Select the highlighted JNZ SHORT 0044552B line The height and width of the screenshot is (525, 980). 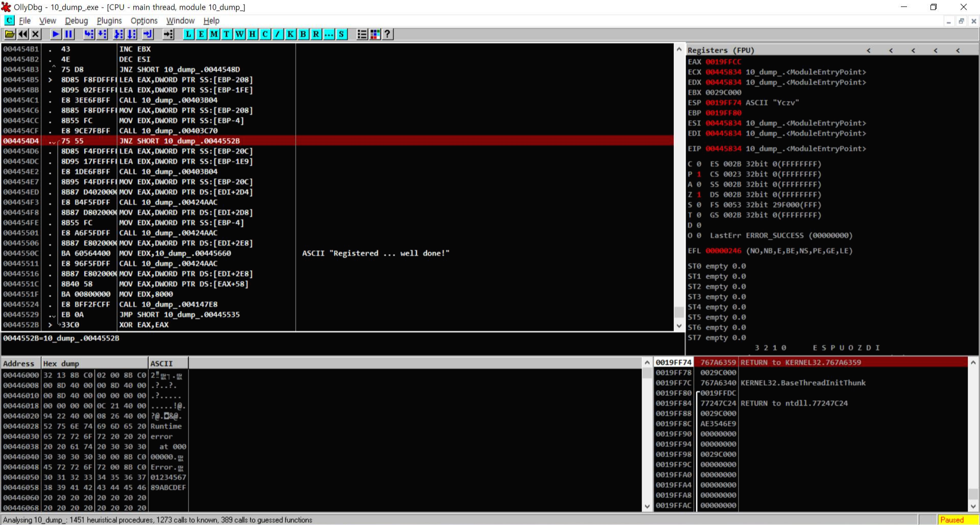click(x=337, y=141)
